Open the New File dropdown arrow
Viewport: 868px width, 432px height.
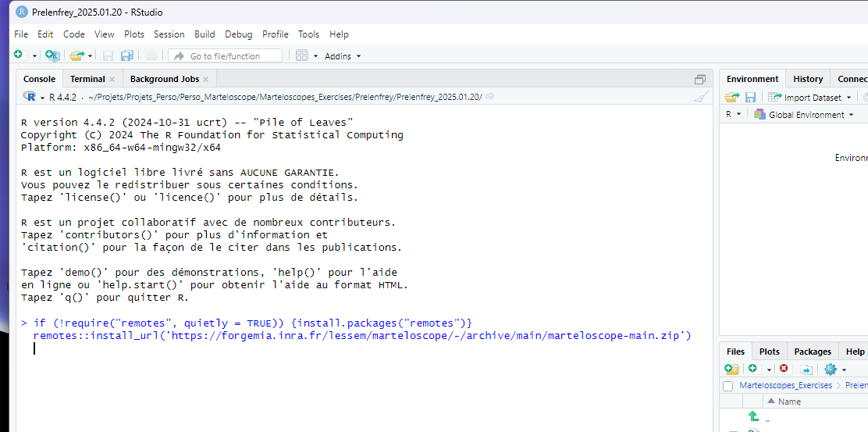34,56
